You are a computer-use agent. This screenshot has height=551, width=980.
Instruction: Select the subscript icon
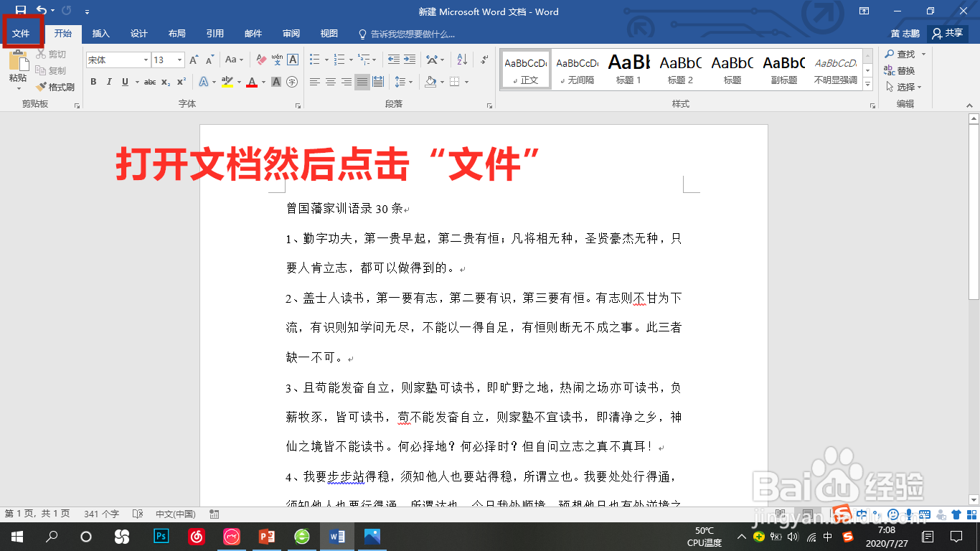coord(166,83)
